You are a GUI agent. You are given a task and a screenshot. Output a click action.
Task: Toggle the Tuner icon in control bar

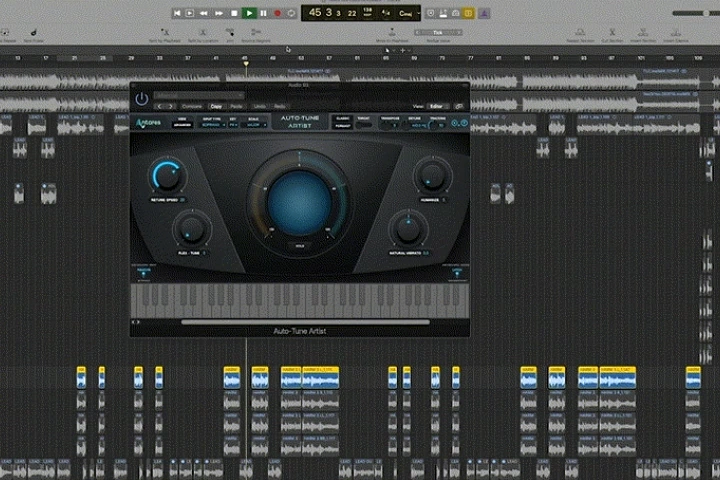[443, 13]
